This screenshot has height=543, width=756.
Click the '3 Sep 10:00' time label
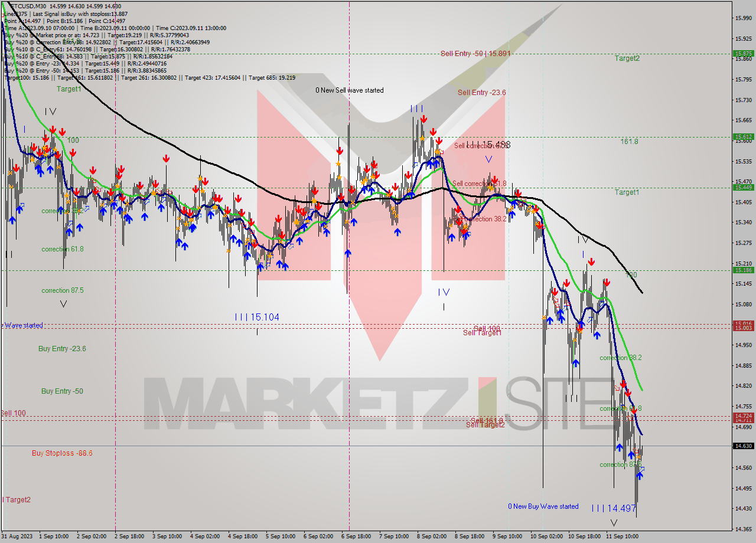click(x=167, y=537)
